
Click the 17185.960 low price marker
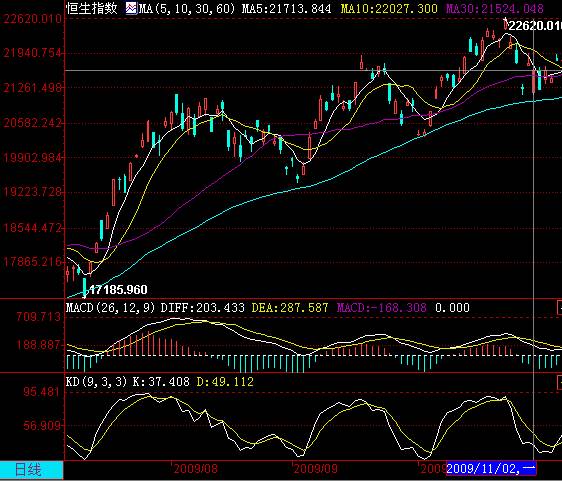coord(118,290)
